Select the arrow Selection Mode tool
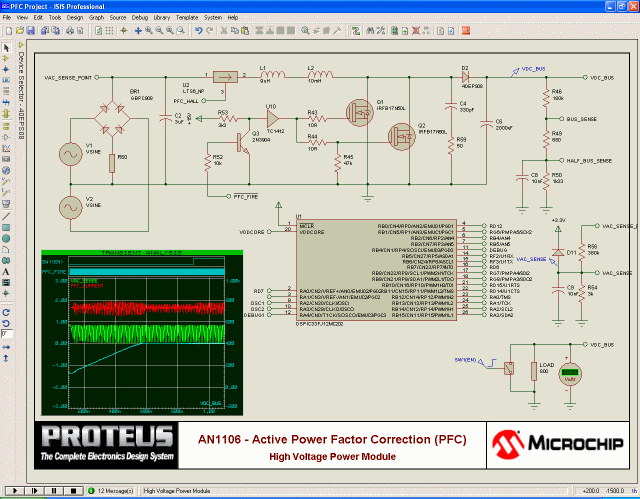 point(6,47)
